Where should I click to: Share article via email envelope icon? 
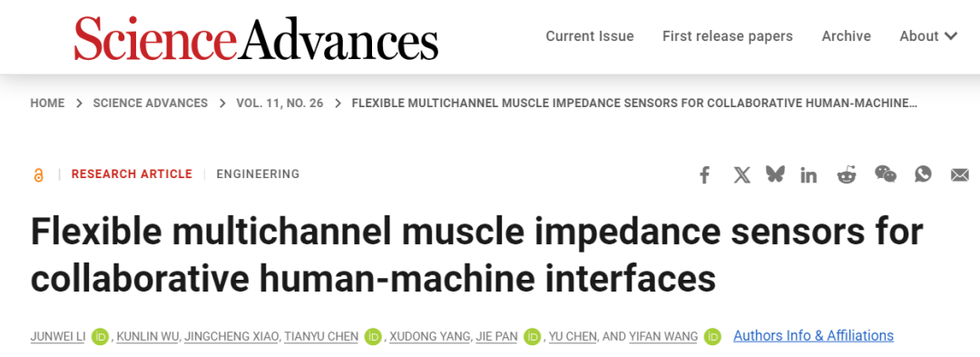(x=960, y=175)
